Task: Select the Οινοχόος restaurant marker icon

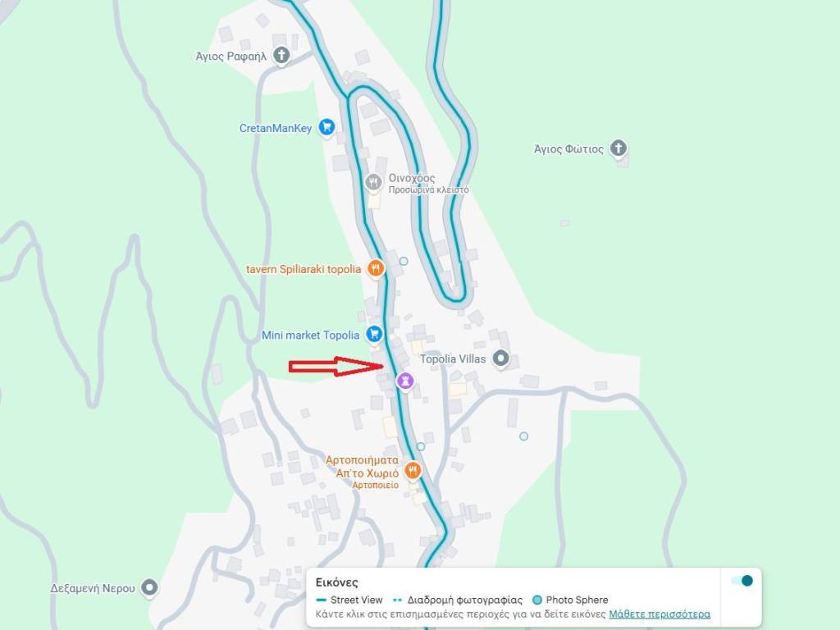Action: point(373,182)
